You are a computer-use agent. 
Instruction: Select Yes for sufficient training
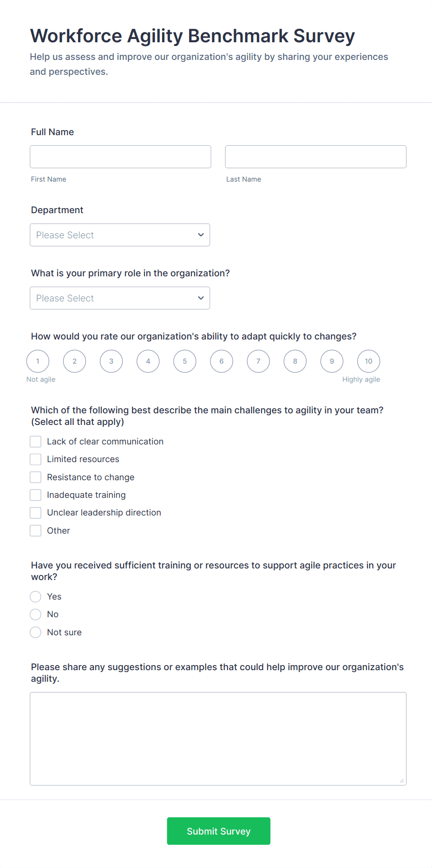[36, 597]
